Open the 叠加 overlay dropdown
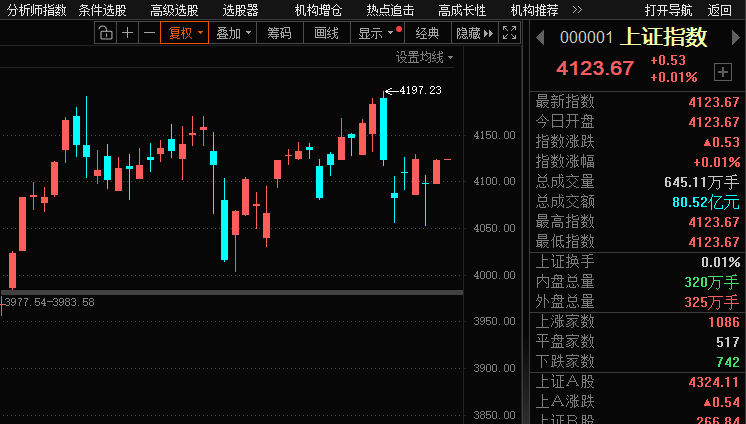This screenshot has height=424, width=746. click(x=233, y=33)
